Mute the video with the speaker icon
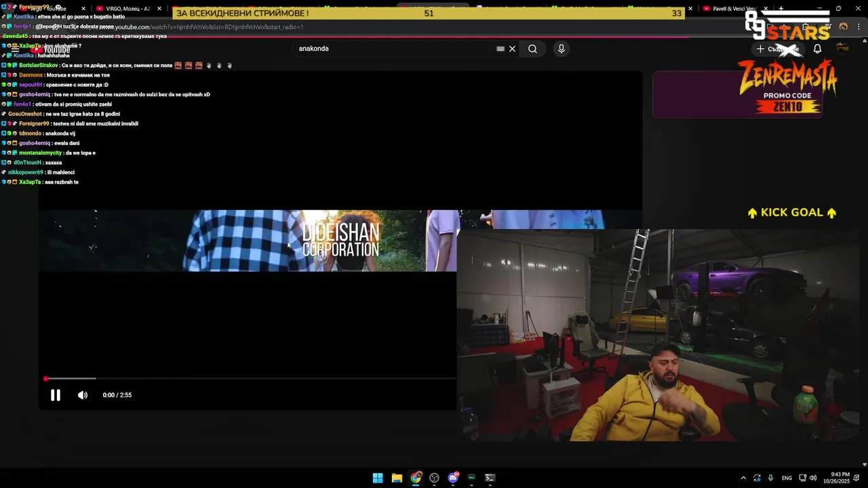Screen dimensions: 868x488 pyautogui.click(x=83, y=395)
